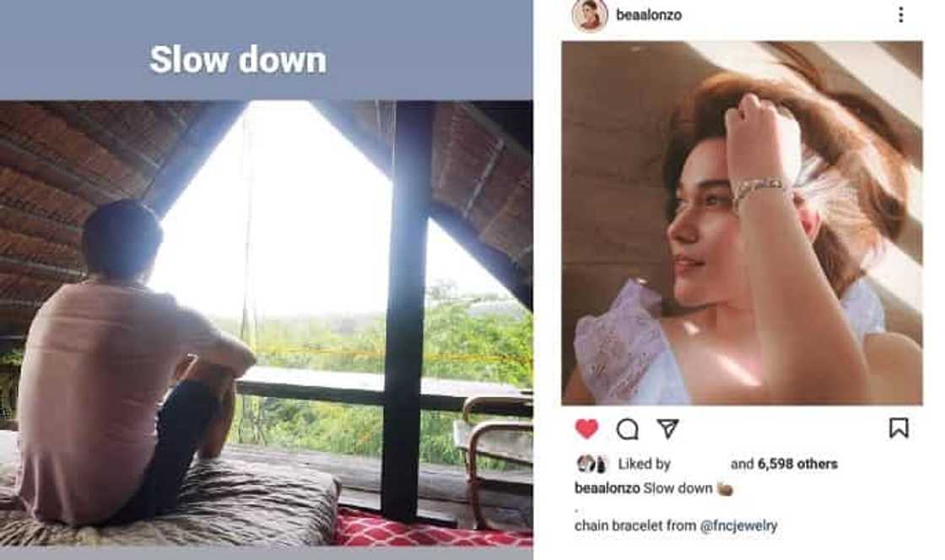Image resolution: width=945 pixels, height=560 pixels.
Task: View the small avatars of users who liked
Action: click(591, 463)
